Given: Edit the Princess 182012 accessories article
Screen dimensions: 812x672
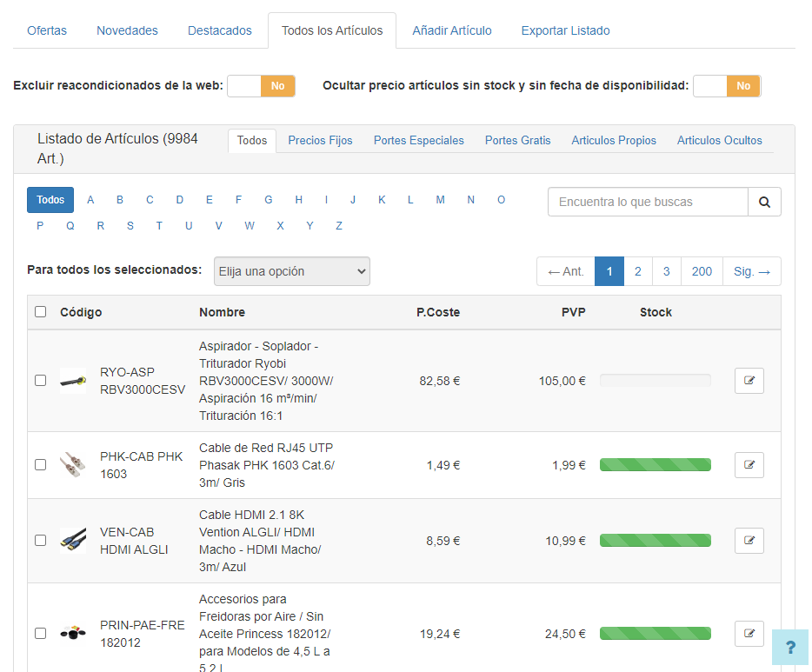Looking at the screenshot, I should (x=749, y=634).
